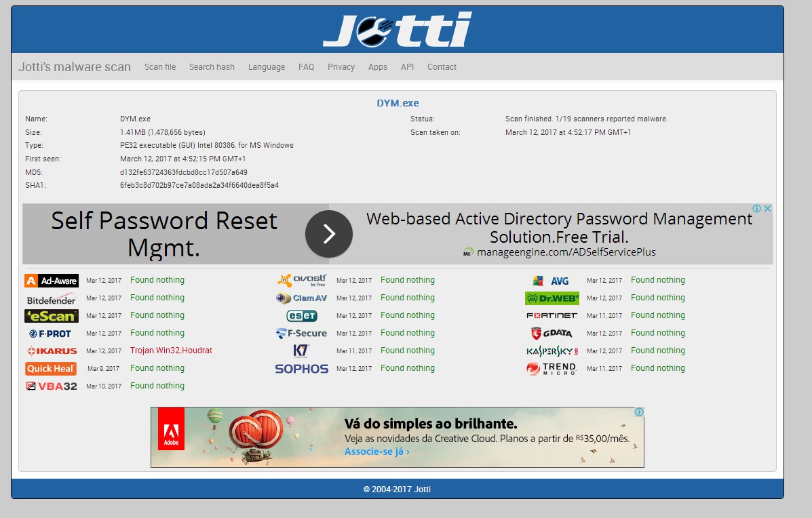The height and width of the screenshot is (518, 812).
Task: Click Self Password Reset Mgmt. ad headline
Action: (x=164, y=234)
